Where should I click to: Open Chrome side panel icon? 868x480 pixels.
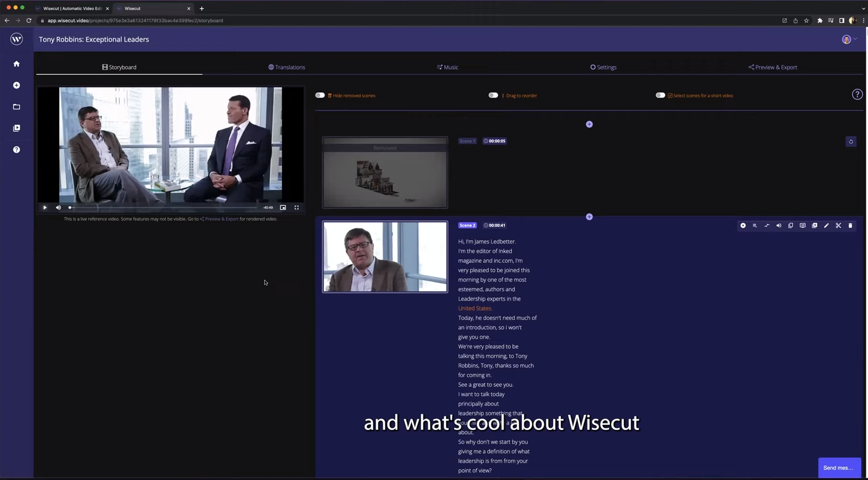(842, 21)
